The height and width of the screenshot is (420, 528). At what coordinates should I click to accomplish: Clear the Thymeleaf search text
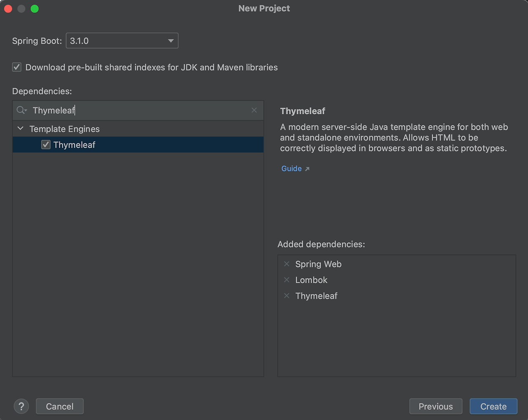[x=254, y=110]
